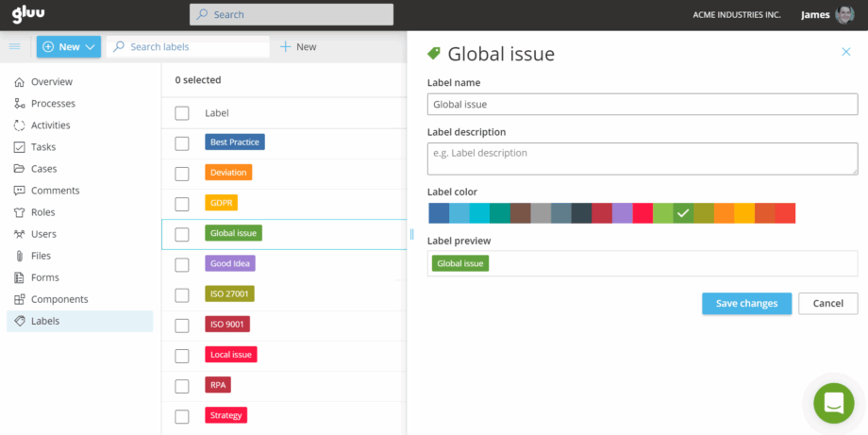This screenshot has width=868, height=435.
Task: Click the green tag icon beside the title
Action: (434, 54)
